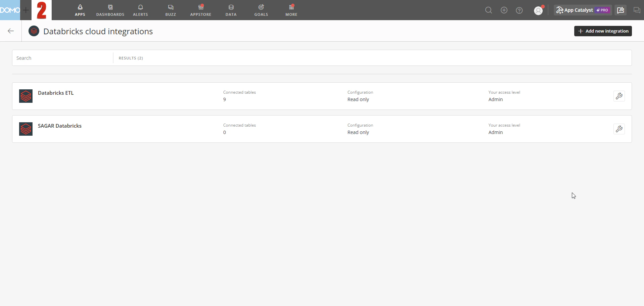Click Read only in Databricks ETL row
Viewport: 644px width, 306px height.
click(358, 99)
